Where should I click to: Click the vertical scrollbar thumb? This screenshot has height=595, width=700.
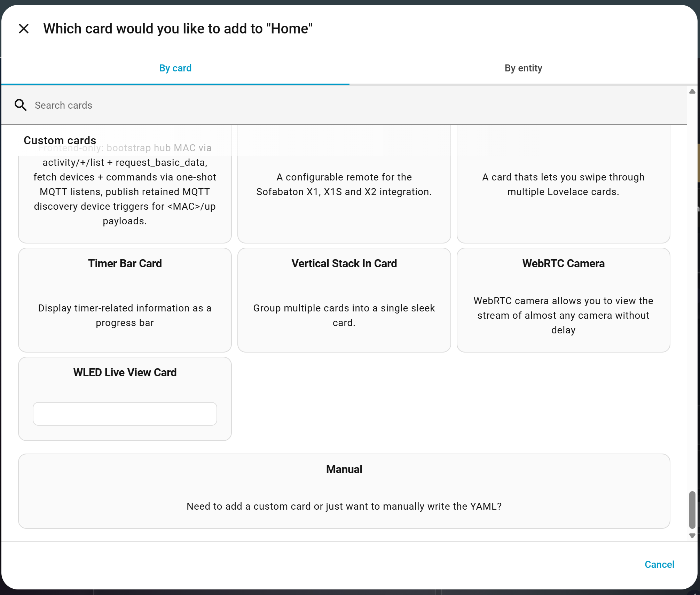(692, 510)
